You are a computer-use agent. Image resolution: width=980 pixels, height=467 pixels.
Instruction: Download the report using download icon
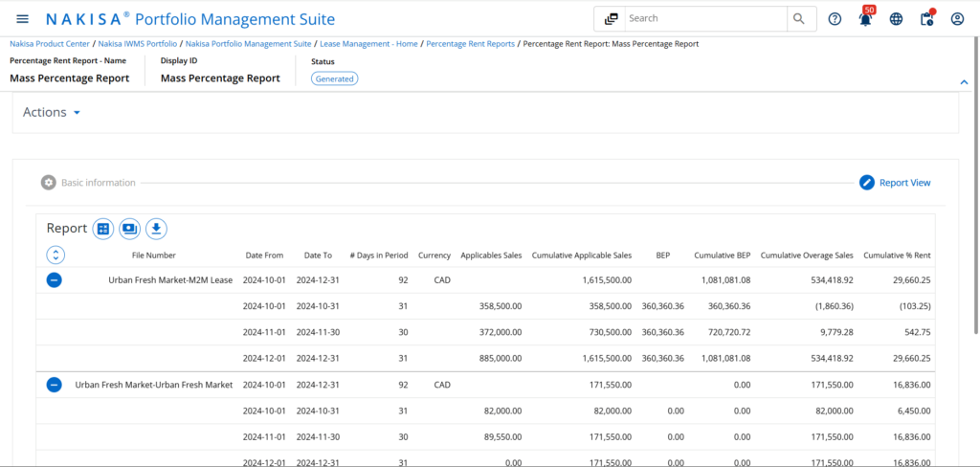pos(156,229)
